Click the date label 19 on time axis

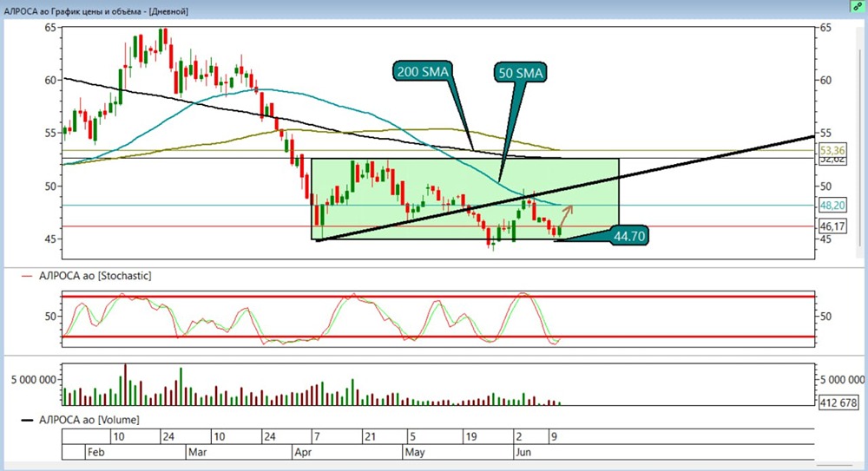[470, 436]
